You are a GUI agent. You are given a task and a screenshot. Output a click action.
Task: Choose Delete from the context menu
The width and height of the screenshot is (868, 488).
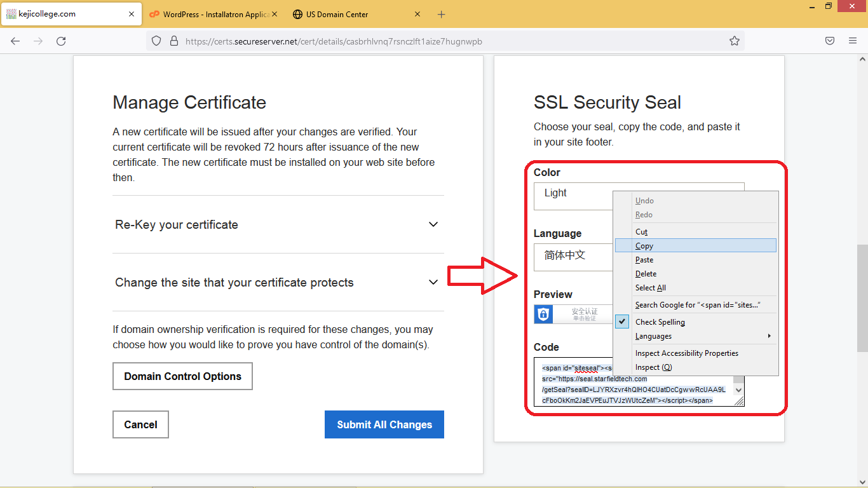coord(696,274)
